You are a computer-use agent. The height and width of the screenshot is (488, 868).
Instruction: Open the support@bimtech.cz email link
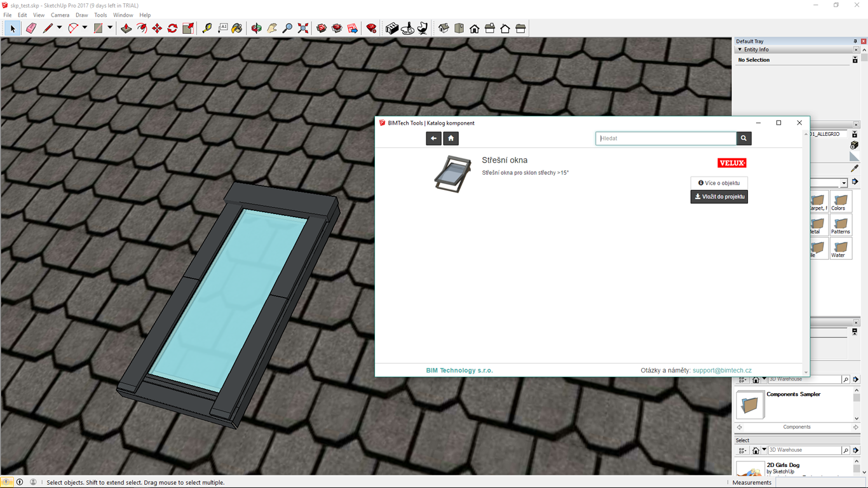(722, 370)
